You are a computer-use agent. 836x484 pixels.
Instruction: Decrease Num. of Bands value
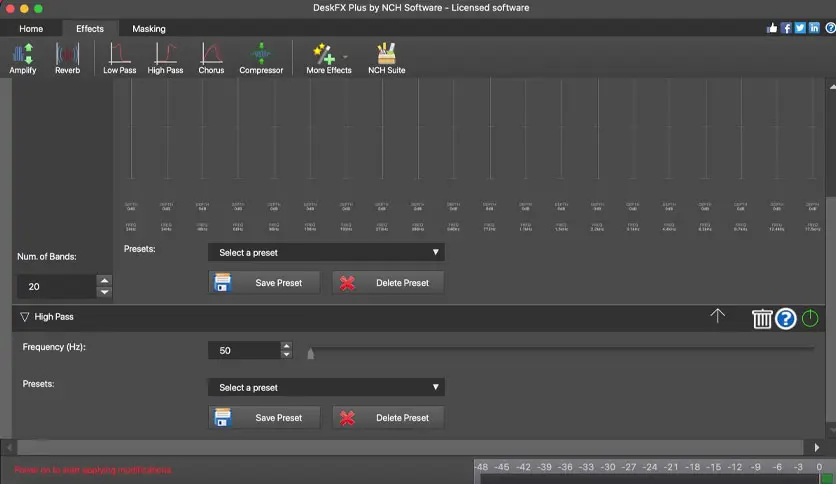(104, 292)
